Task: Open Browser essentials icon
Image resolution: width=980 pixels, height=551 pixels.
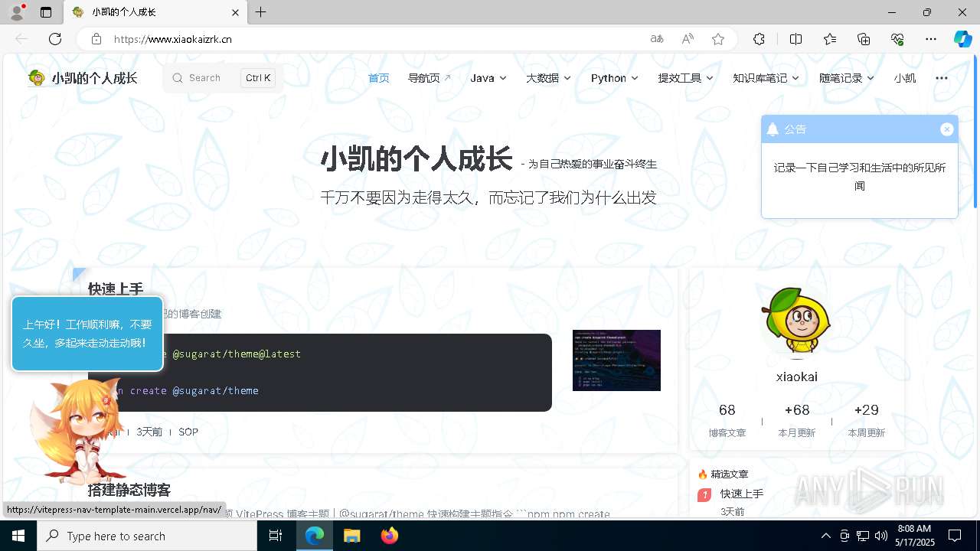Action: click(x=897, y=39)
